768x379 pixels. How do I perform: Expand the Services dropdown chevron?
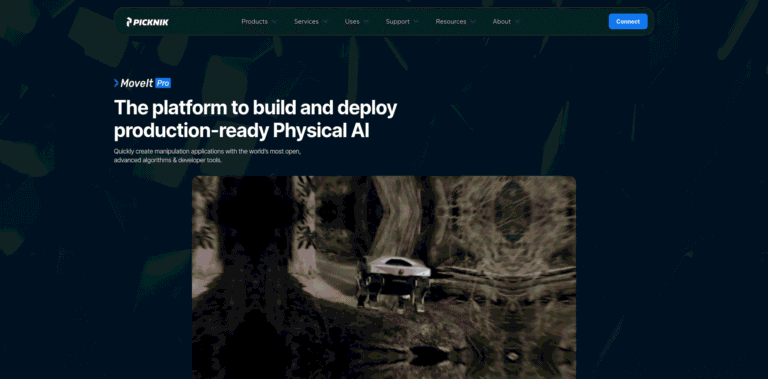click(325, 22)
